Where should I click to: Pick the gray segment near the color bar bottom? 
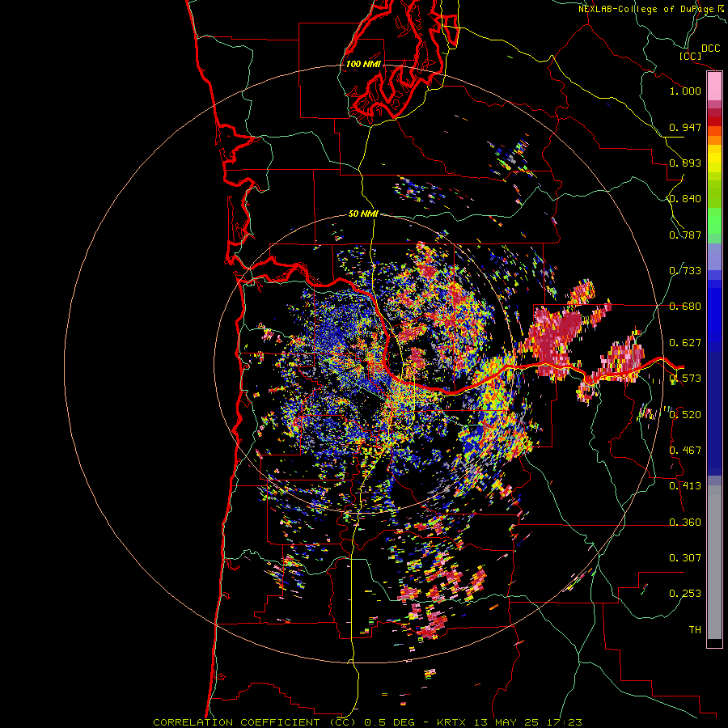coord(714,562)
